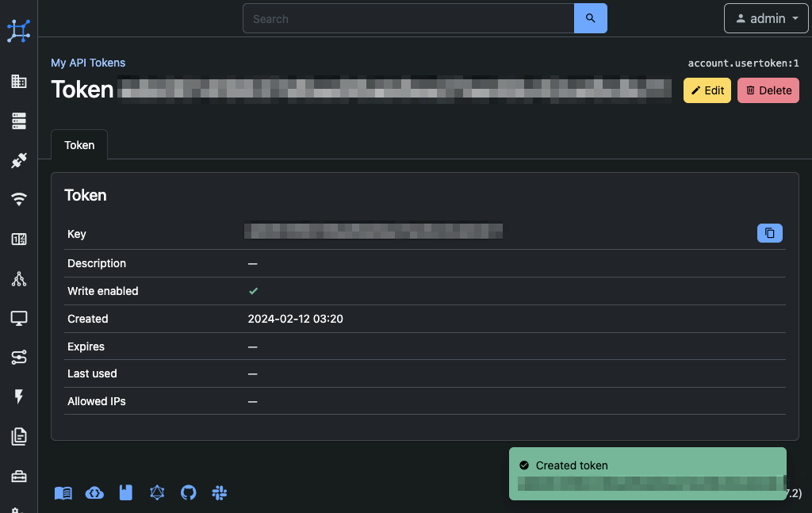
Task: Open the Virtualization sidebar menu (monitor icon)
Action: pos(19,319)
